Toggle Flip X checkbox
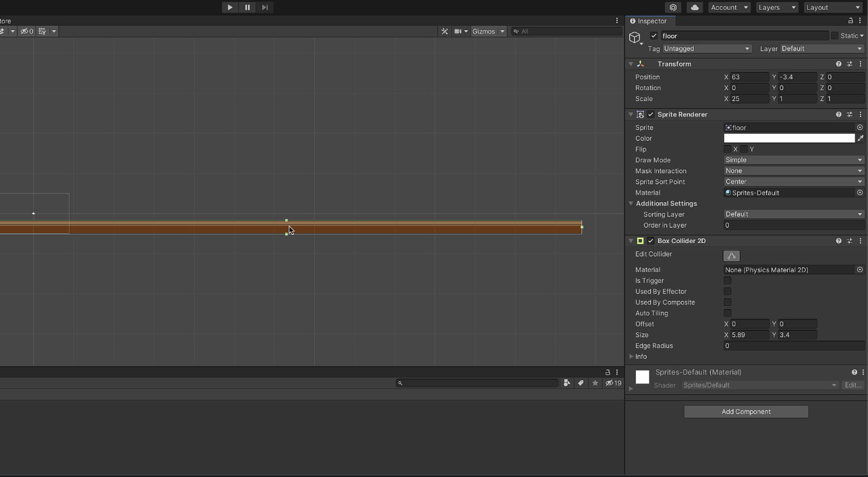This screenshot has height=477, width=868. coord(727,149)
